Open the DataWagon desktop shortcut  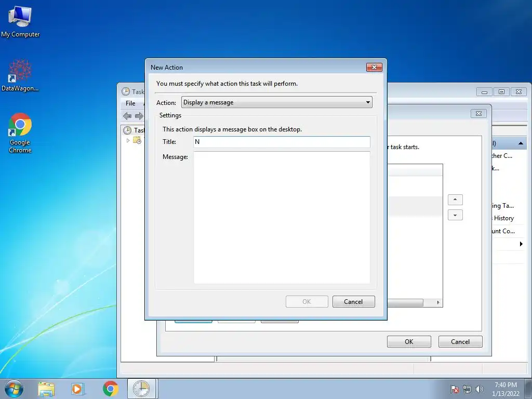pos(20,75)
